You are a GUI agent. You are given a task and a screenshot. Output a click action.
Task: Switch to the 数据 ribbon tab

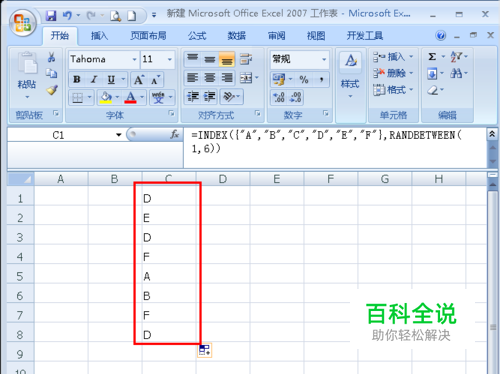[237, 36]
